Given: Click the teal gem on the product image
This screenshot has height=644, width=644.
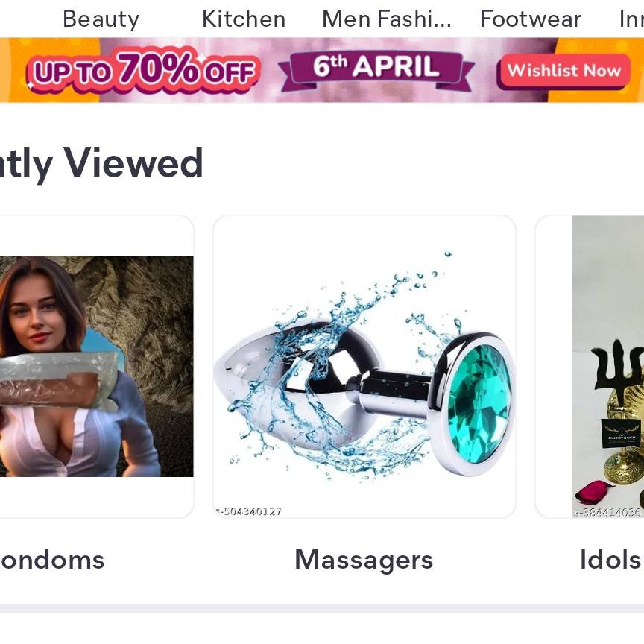Looking at the screenshot, I should [479, 404].
